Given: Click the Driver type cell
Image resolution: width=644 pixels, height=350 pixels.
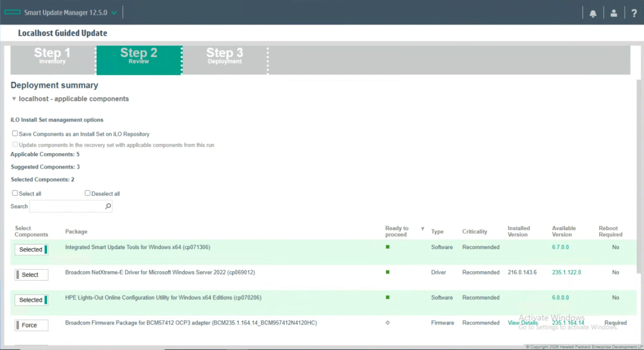Looking at the screenshot, I should click(x=438, y=272).
